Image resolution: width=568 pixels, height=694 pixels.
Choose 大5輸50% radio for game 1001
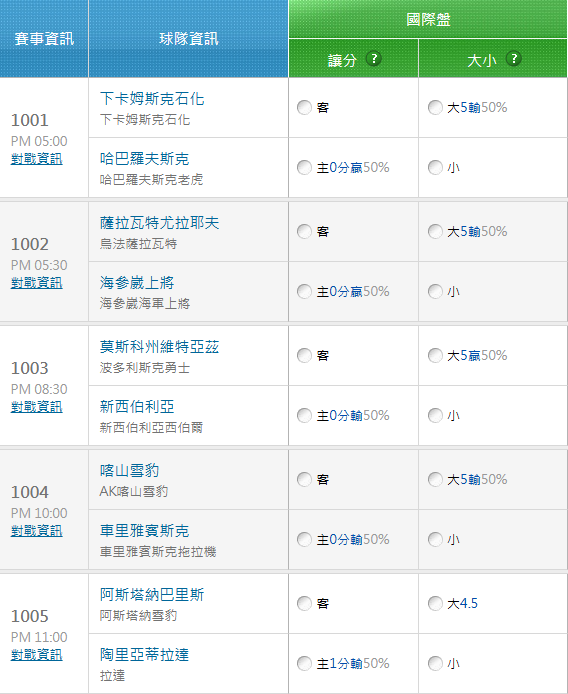coord(435,108)
